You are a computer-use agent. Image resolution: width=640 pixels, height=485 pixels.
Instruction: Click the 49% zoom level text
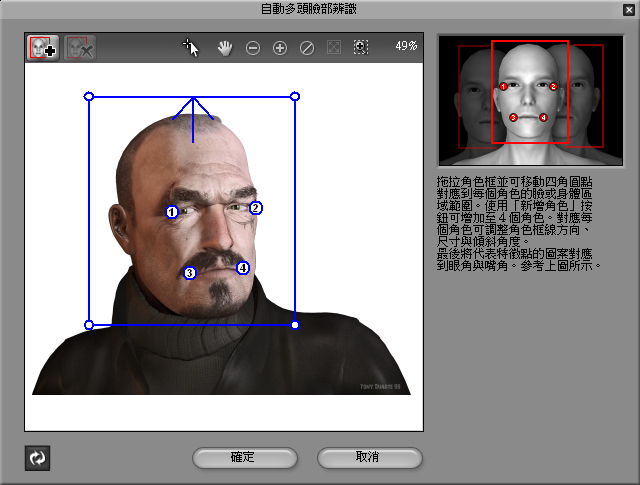[406, 46]
